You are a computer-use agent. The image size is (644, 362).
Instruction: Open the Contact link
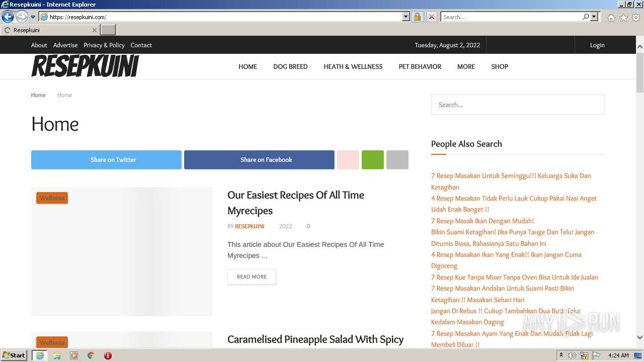pyautogui.click(x=141, y=45)
